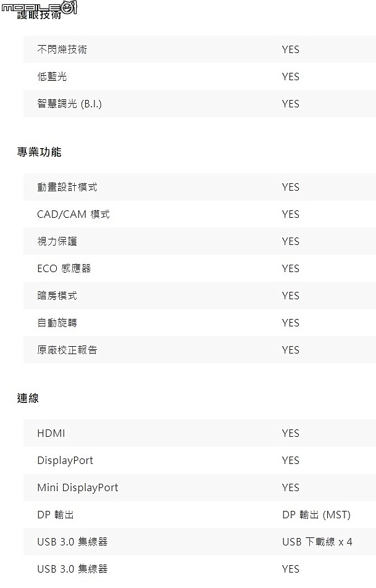Viewport: 376px width, 588px height.
Task: Click the ECO 感應器 label
Action: pos(64,268)
